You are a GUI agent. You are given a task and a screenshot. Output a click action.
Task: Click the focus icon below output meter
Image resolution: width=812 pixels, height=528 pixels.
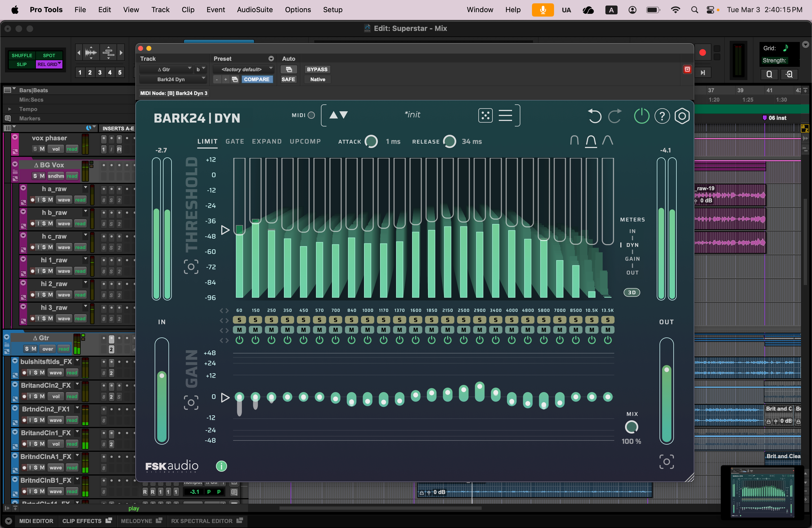pyautogui.click(x=666, y=462)
